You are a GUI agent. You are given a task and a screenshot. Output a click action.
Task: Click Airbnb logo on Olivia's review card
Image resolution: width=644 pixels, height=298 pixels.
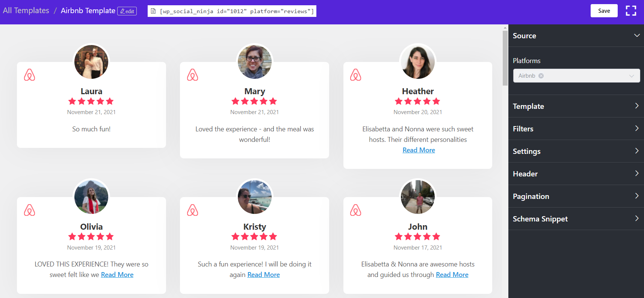pyautogui.click(x=30, y=210)
